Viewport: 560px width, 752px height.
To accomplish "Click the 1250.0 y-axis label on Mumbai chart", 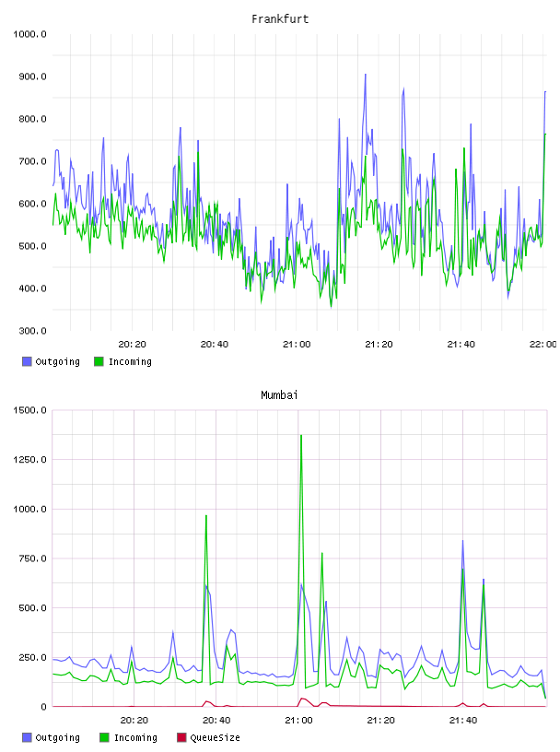I will click(x=29, y=460).
